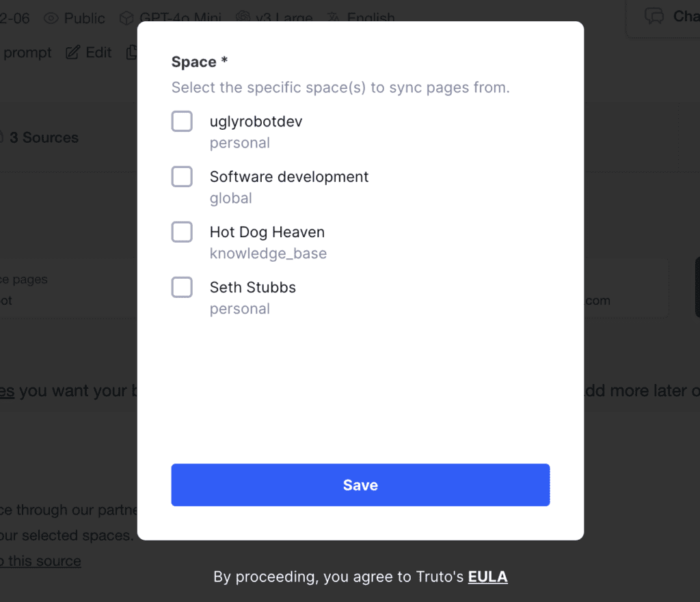Click the eye icon beside Public
This screenshot has width=700, height=602.
click(51, 18)
